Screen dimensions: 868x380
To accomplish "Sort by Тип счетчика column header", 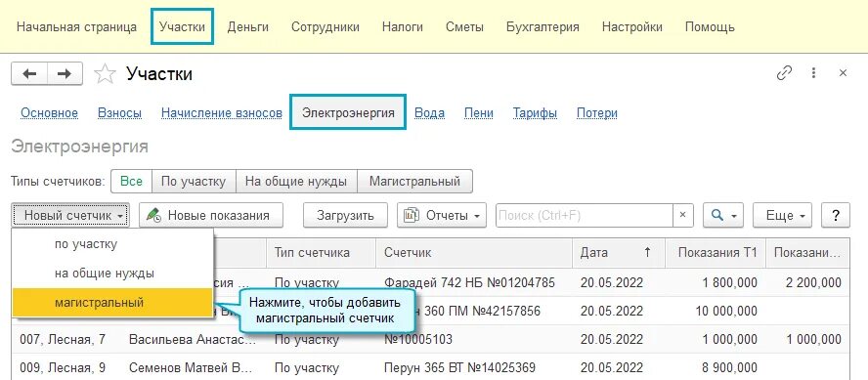I will (321, 253).
